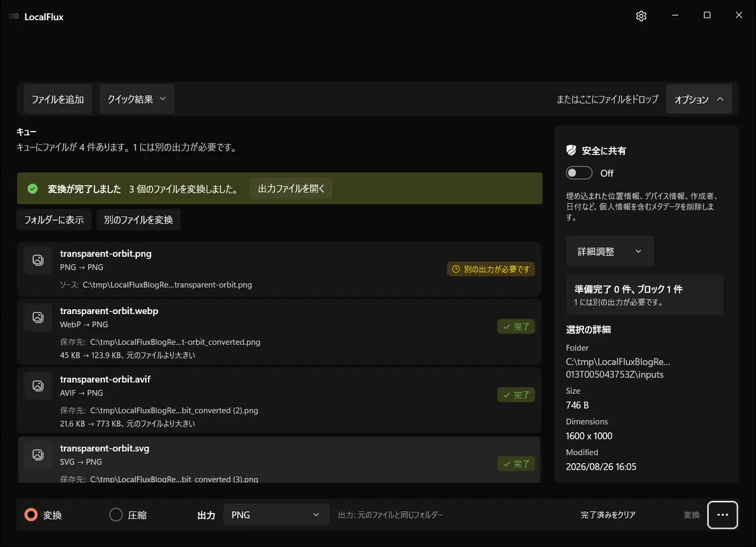Viewport: 756px width, 547px height.
Task: Click the green conversion-complete checkmark icon
Action: [33, 189]
